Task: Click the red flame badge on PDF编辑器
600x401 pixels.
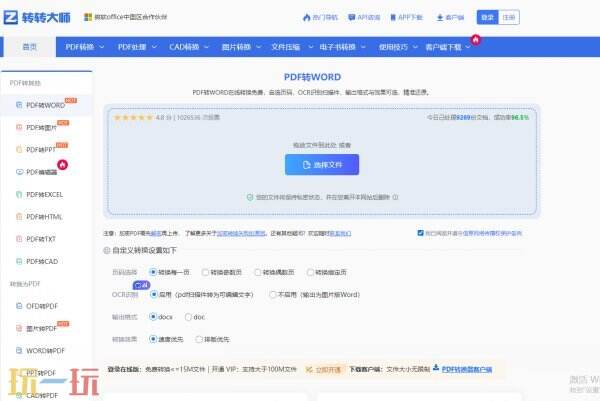Action: [x=63, y=165]
